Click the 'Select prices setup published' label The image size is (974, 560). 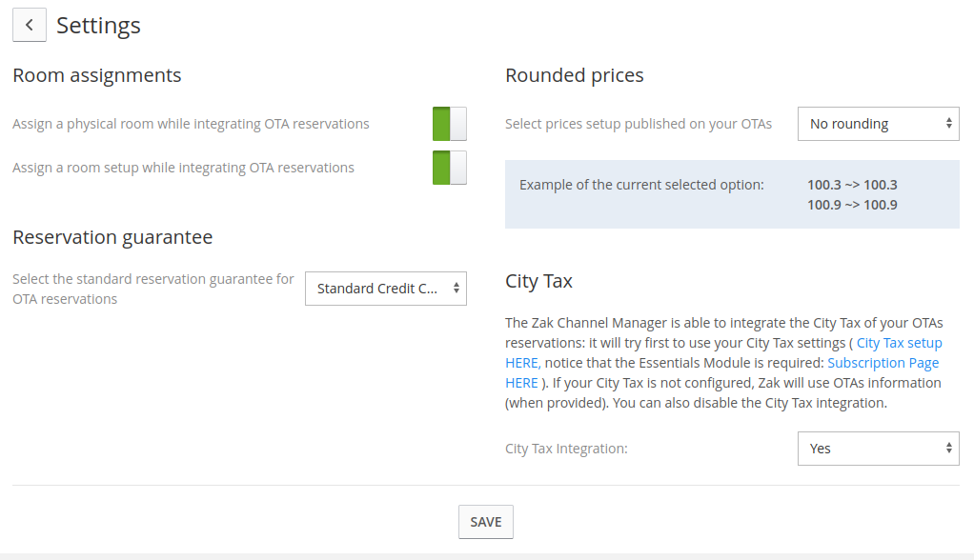click(x=638, y=124)
